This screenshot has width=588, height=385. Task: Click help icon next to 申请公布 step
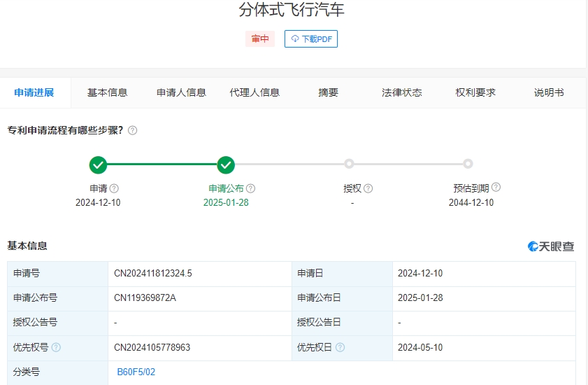tap(250, 188)
